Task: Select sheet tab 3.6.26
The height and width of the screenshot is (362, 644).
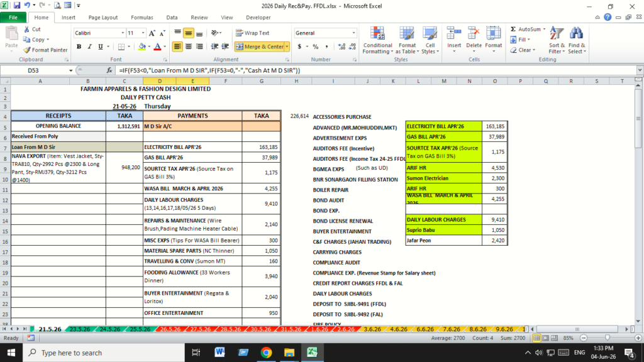Action: 372,329
